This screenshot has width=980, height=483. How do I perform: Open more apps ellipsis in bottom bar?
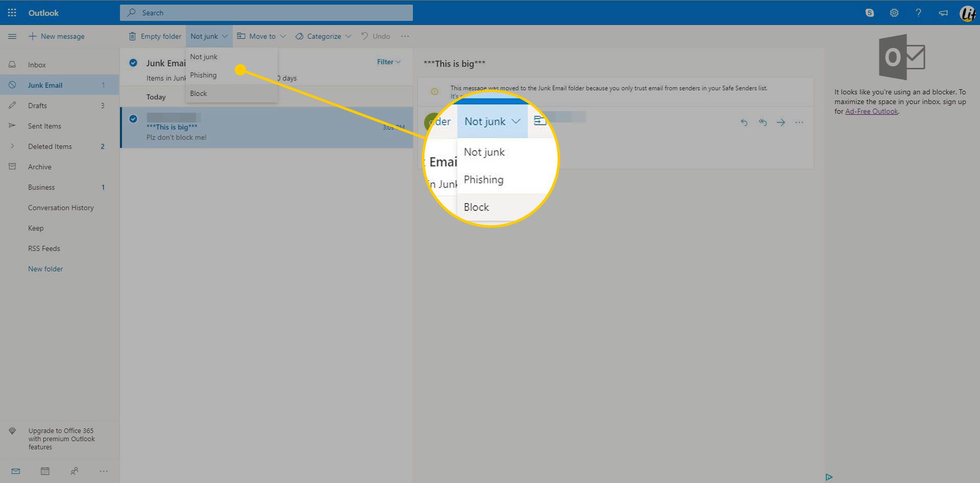[x=104, y=471]
